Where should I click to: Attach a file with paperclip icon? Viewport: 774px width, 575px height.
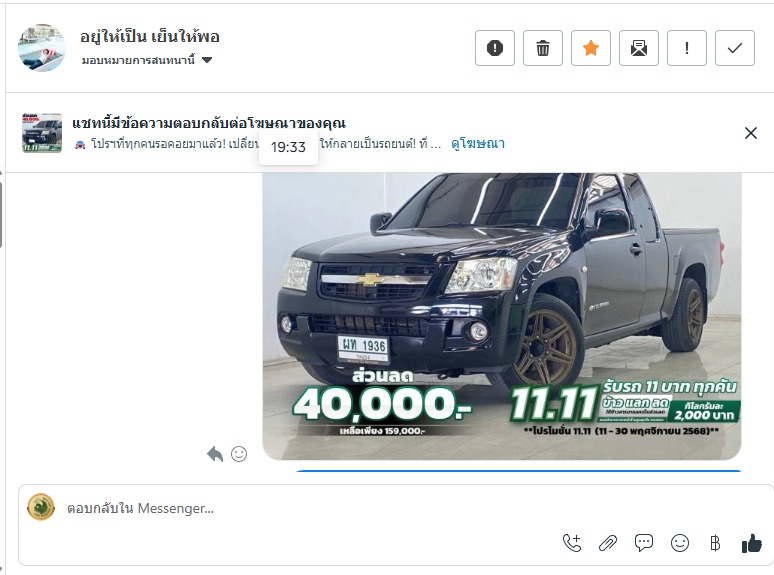tap(608, 543)
